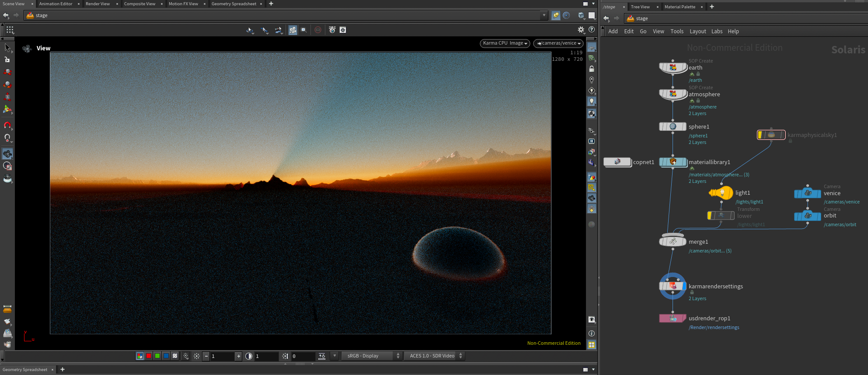Switch to the Render View tab
868x375 pixels.
pyautogui.click(x=98, y=4)
